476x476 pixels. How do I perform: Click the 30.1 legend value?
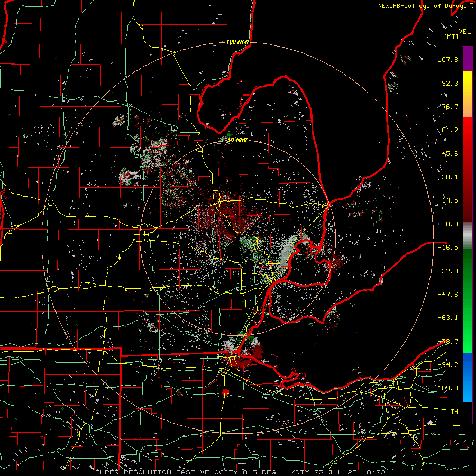(x=450, y=177)
